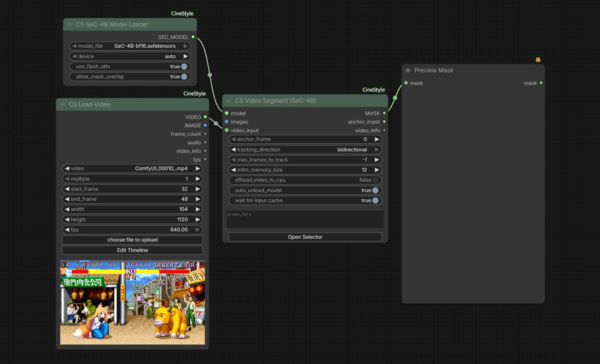Viewport: 600px width, 364px height.
Task: Click choose file to upload button
Action: [x=132, y=240]
